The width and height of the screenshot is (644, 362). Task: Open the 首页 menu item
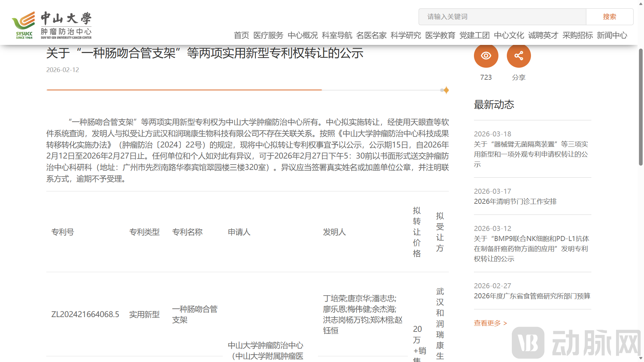click(241, 36)
